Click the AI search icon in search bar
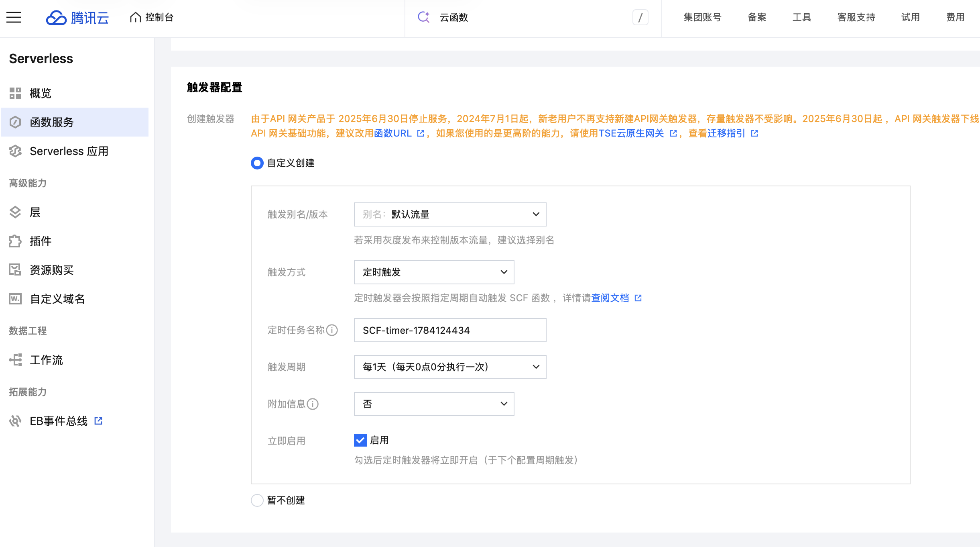This screenshot has height=547, width=980. (424, 17)
